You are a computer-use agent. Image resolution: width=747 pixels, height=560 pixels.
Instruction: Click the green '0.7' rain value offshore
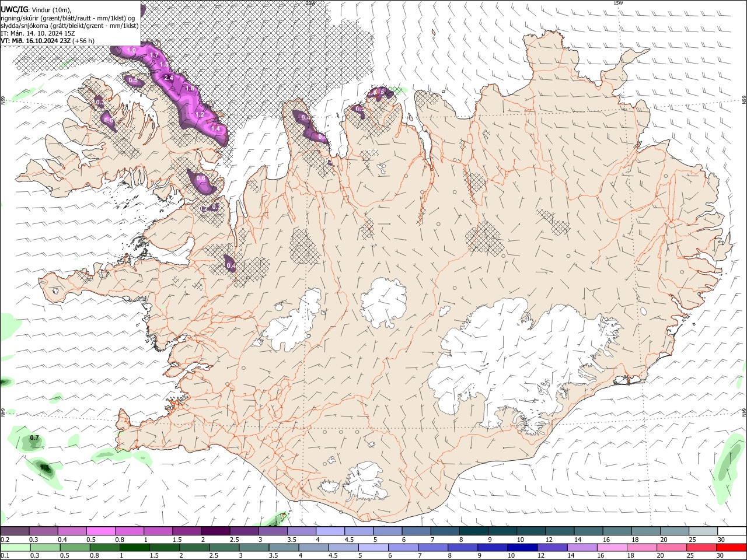34,437
